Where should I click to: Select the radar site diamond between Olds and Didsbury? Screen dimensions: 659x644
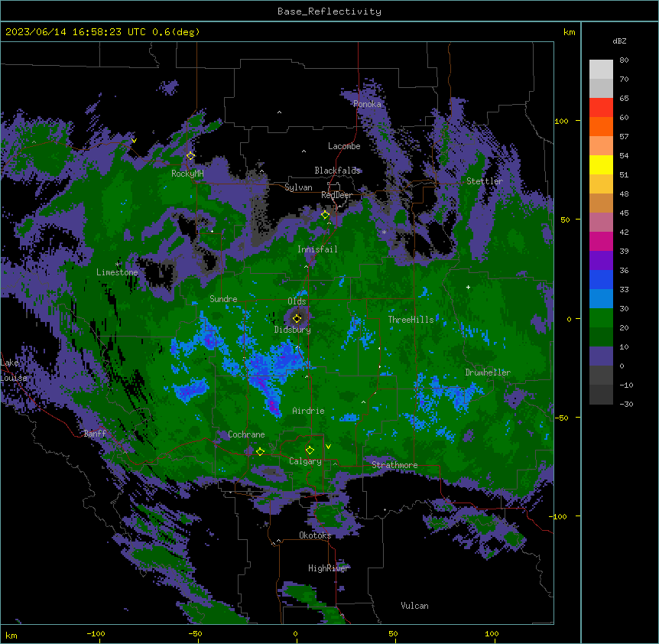[297, 318]
